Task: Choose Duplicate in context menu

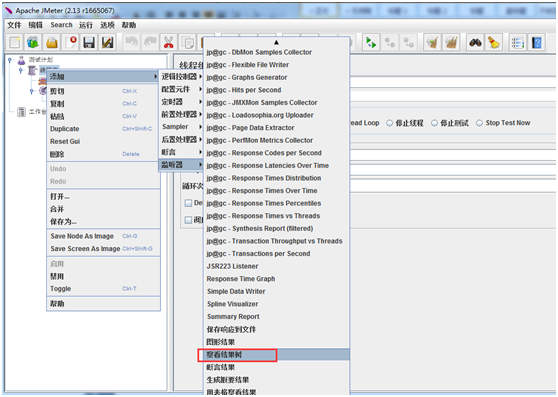Action: [103, 129]
